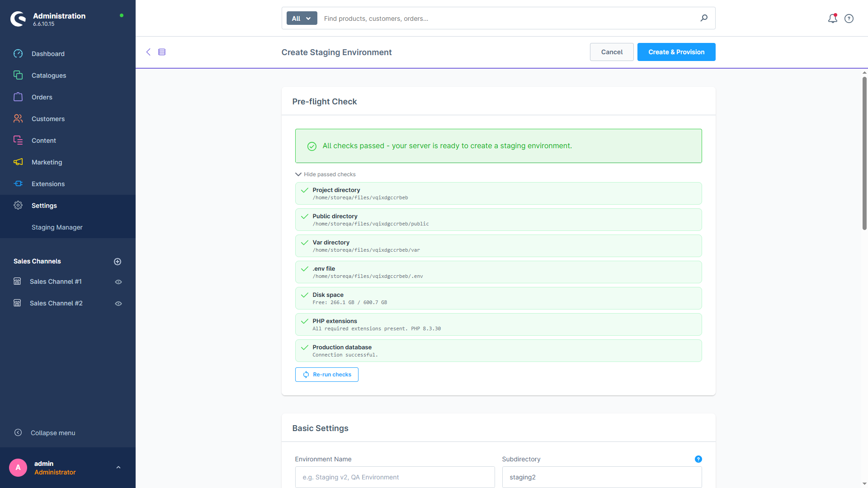
Task: Open the All search filter dropdown
Action: point(302,19)
